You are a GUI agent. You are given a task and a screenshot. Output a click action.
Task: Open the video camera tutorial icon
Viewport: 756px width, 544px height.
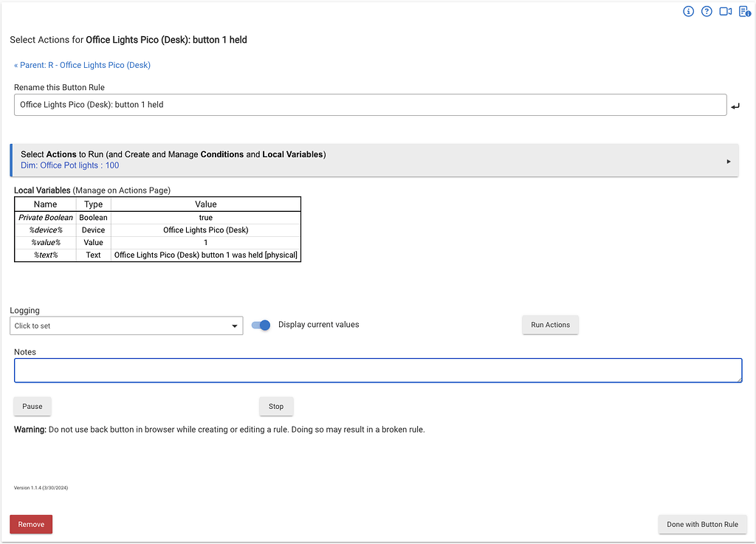coord(725,11)
